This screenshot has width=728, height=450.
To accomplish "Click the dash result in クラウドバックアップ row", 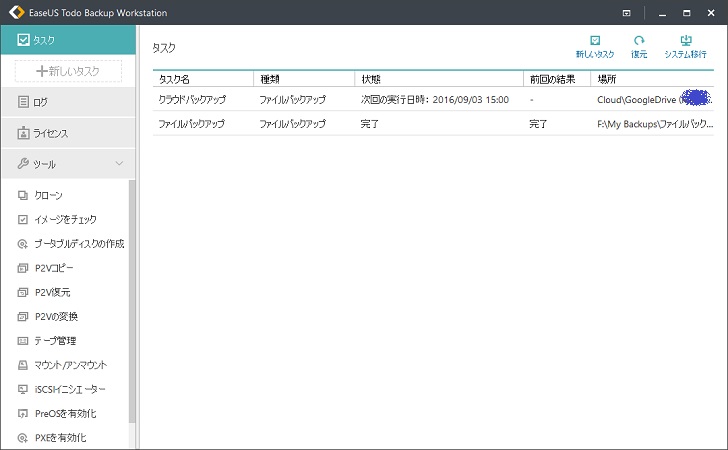I will 532,99.
